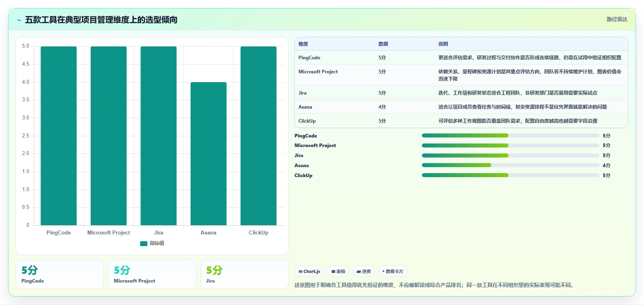The image size is (644, 305).
Task: Click the Asana x-axis label
Action: tap(209, 233)
